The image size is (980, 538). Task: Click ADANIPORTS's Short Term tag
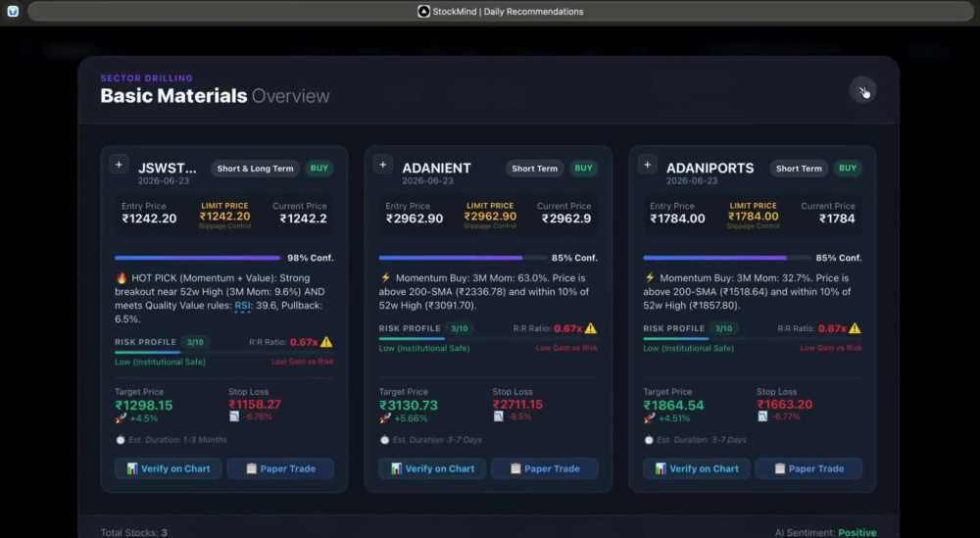point(799,169)
